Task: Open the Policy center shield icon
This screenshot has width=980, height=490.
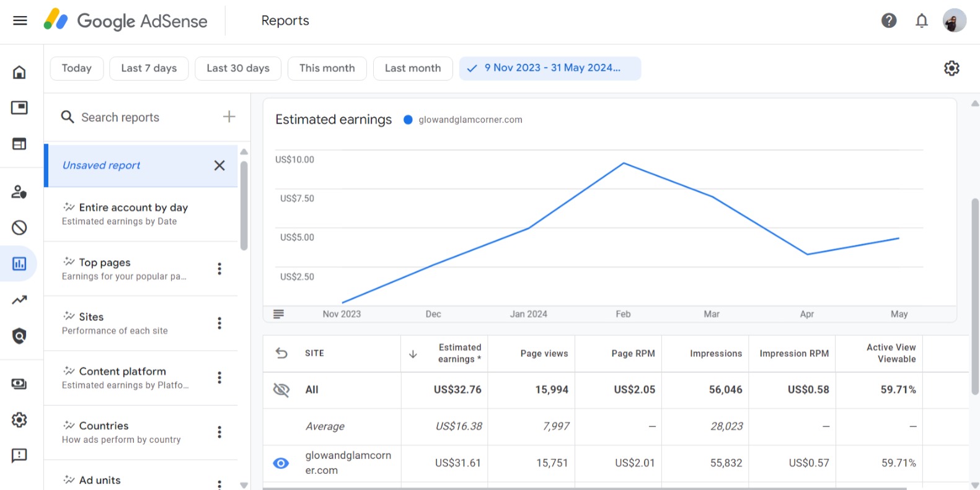Action: (19, 336)
